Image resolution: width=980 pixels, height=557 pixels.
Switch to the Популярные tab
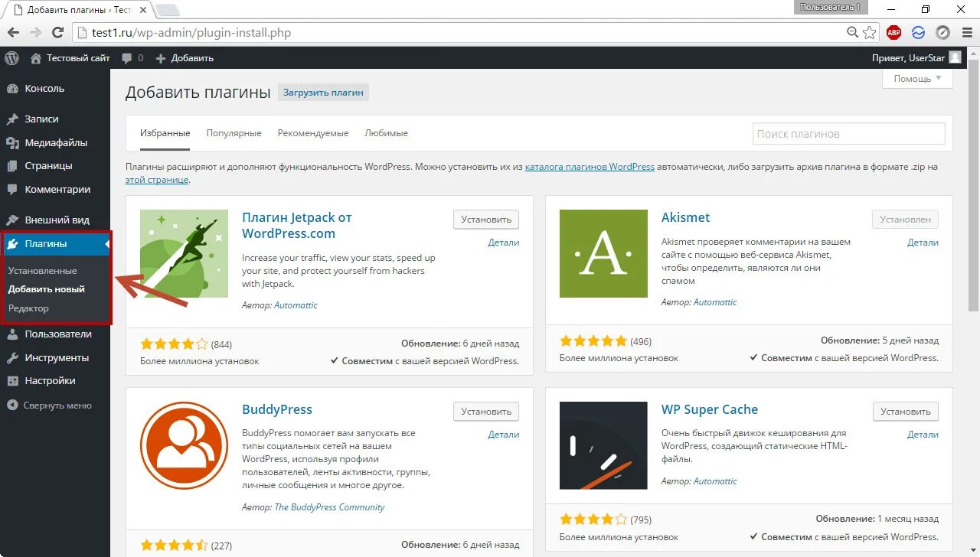[234, 133]
